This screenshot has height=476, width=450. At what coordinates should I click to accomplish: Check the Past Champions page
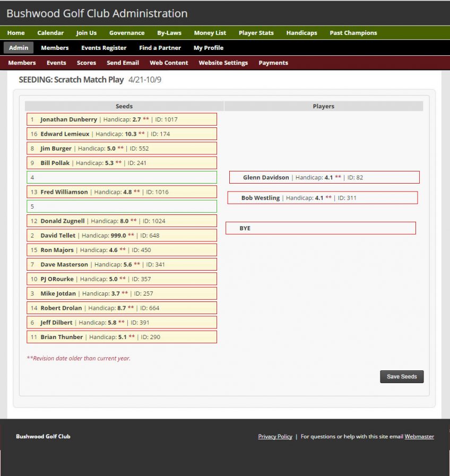point(353,33)
